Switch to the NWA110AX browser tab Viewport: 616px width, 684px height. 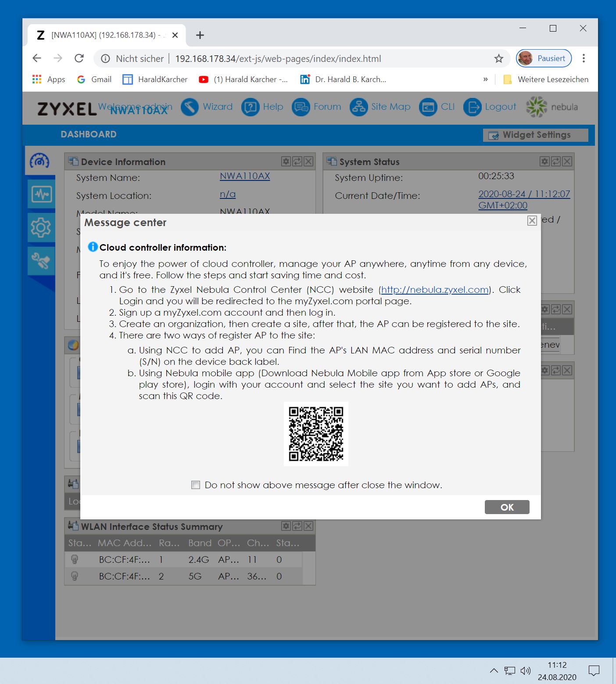tap(107, 35)
